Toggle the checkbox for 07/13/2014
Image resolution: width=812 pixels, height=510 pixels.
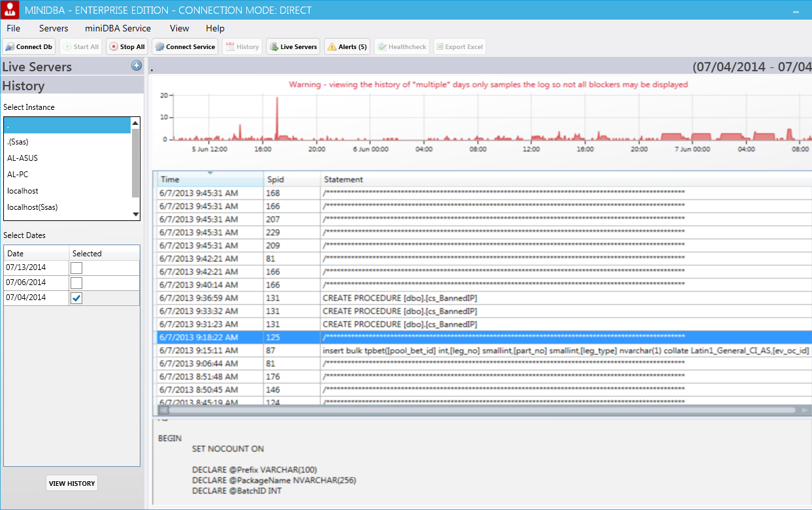tap(76, 268)
